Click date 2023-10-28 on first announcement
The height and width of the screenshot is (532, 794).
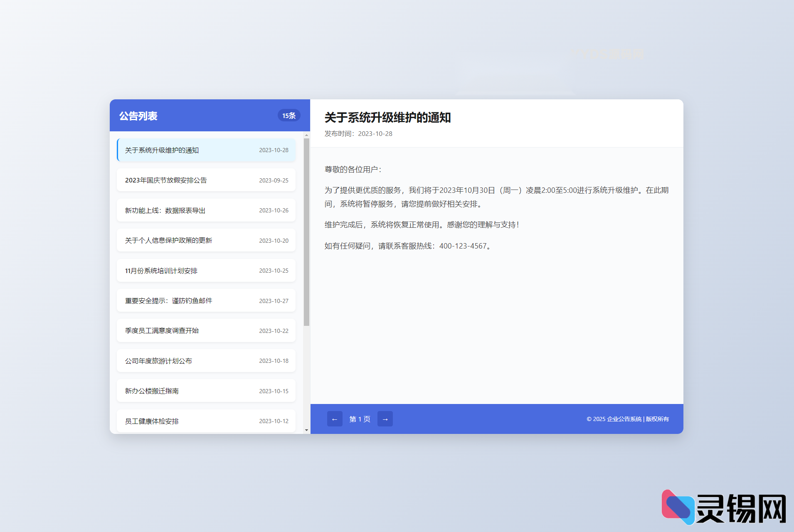pyautogui.click(x=274, y=150)
